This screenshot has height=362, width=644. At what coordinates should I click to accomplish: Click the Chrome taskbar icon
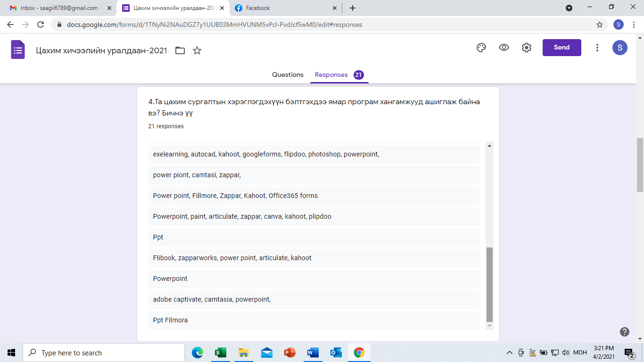pos(359,353)
